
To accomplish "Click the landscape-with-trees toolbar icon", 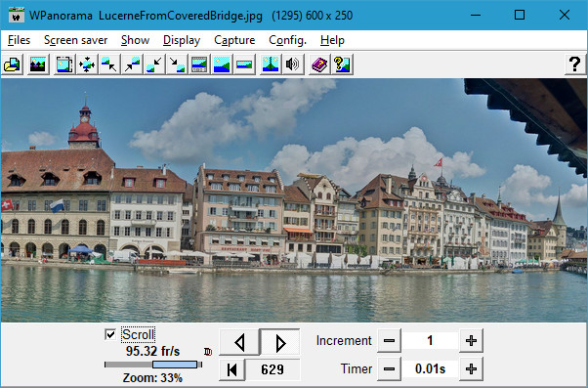I will tap(38, 65).
